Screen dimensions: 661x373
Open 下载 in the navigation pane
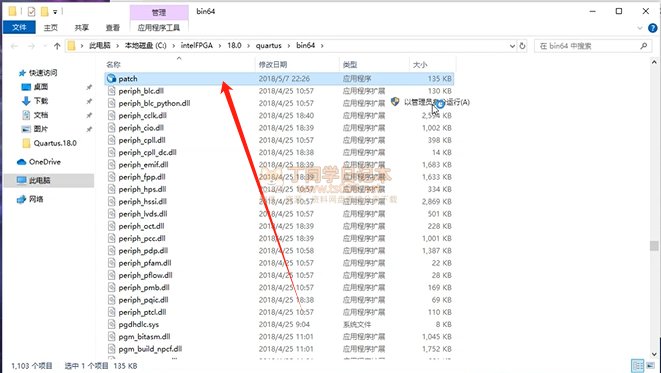coord(40,101)
